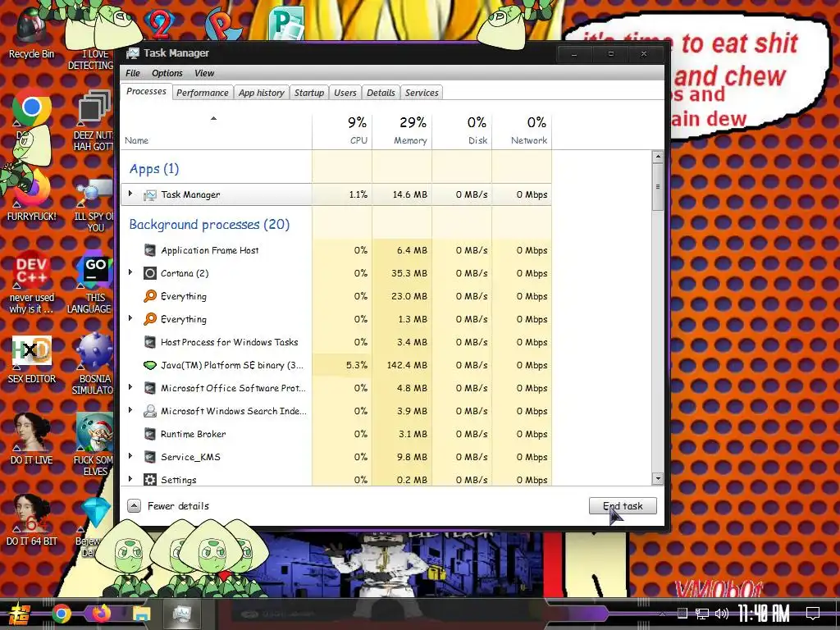
Task: Sort processes by CPU column
Action: click(342, 130)
